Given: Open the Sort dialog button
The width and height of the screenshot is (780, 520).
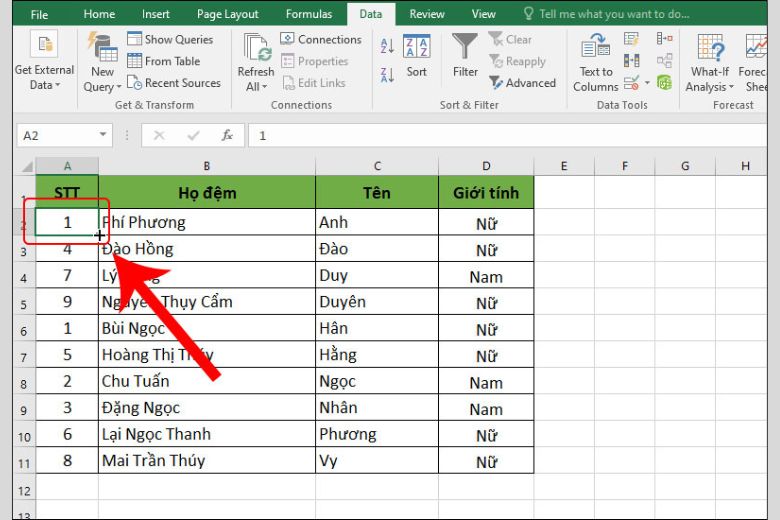Looking at the screenshot, I should [416, 56].
